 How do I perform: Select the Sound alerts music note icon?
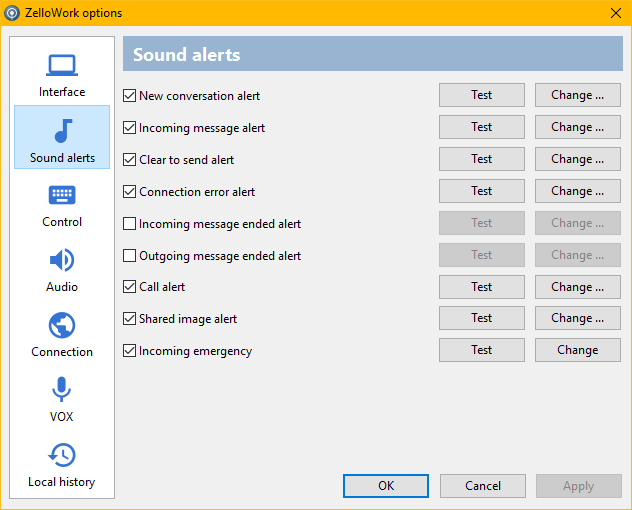pyautogui.click(x=63, y=131)
